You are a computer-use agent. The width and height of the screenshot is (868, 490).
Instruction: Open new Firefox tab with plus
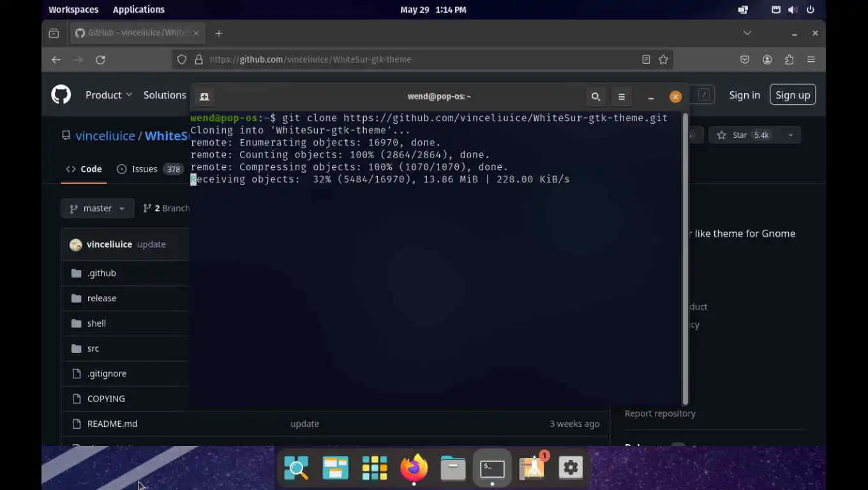click(219, 33)
